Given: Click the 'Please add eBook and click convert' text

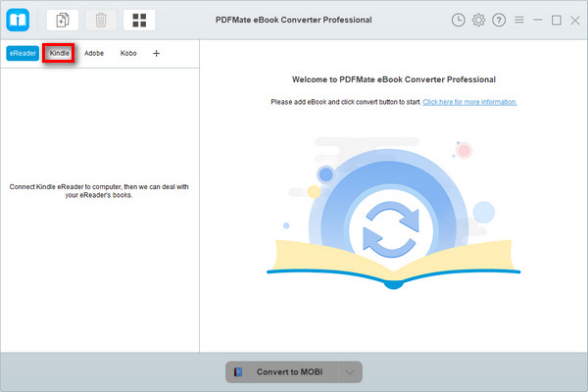Looking at the screenshot, I should click(345, 102).
